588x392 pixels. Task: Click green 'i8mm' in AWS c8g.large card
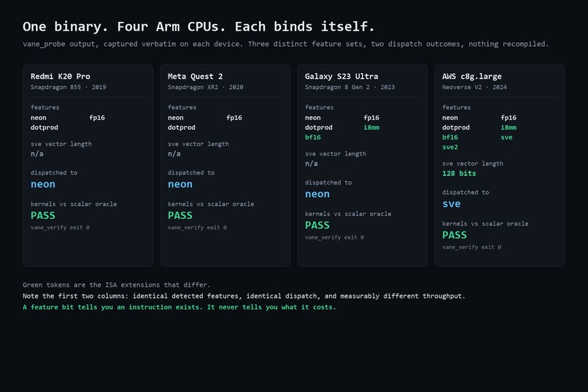pos(508,128)
